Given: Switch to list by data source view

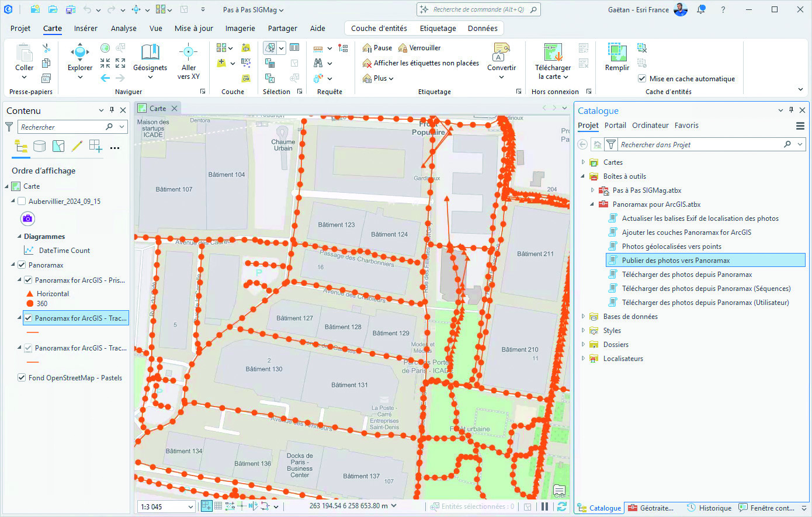Looking at the screenshot, I should [x=40, y=147].
